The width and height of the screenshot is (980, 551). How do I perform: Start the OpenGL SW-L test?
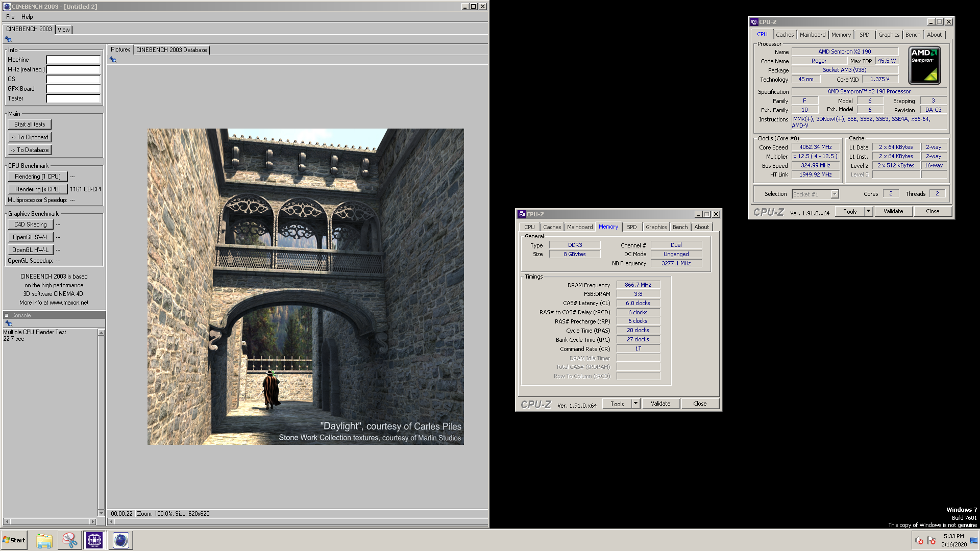click(31, 237)
